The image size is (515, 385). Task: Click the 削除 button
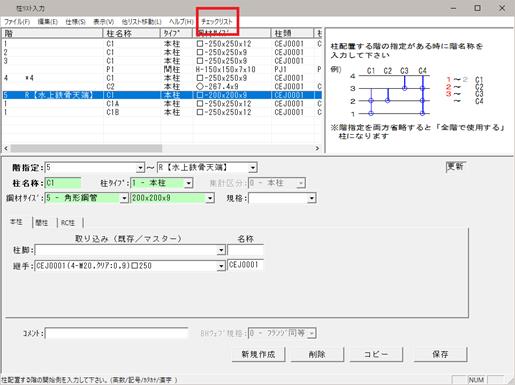pos(317,354)
